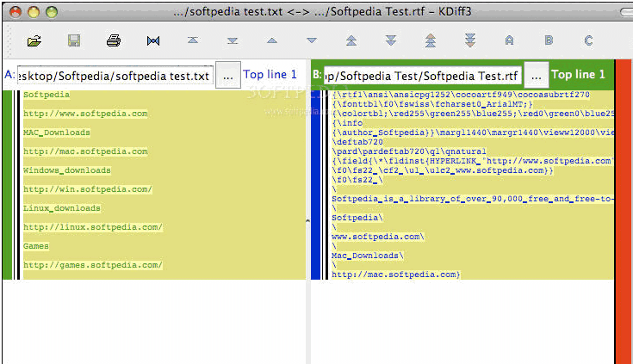Toggle select lines from A
Viewport: 633px width, 364px height.
pyautogui.click(x=510, y=40)
